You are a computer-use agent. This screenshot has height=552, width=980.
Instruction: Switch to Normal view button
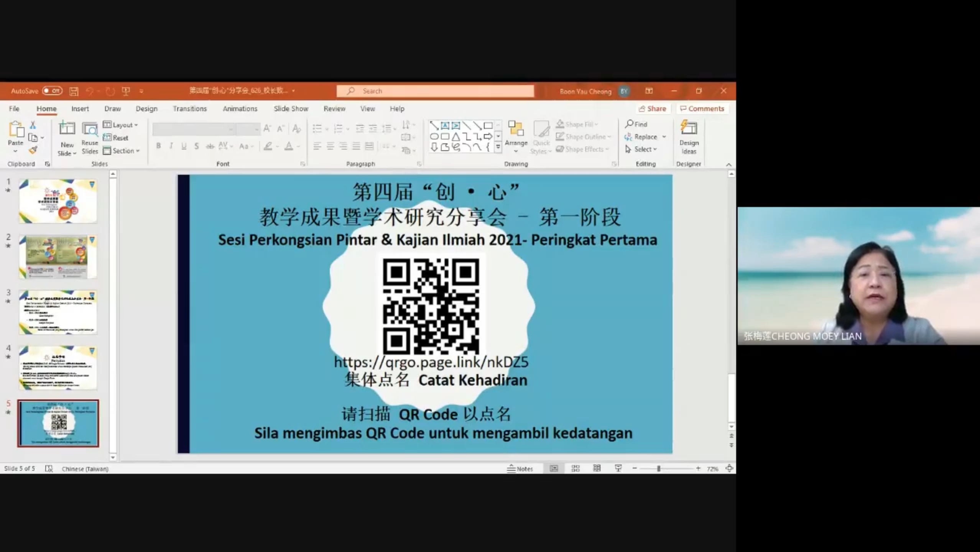click(x=554, y=468)
